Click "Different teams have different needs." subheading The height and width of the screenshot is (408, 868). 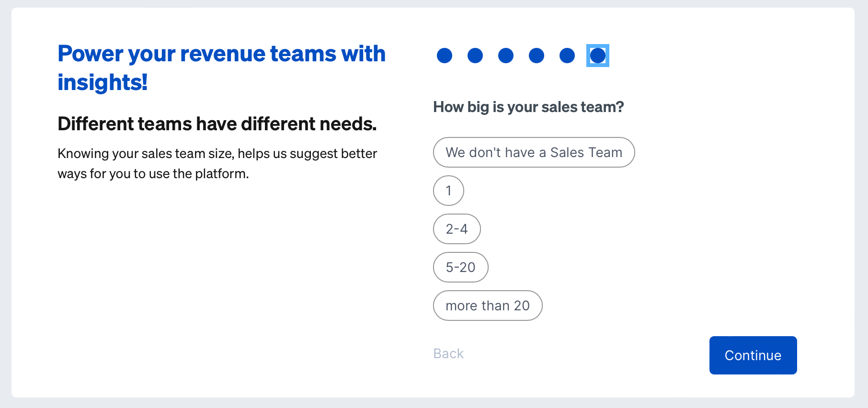click(217, 124)
